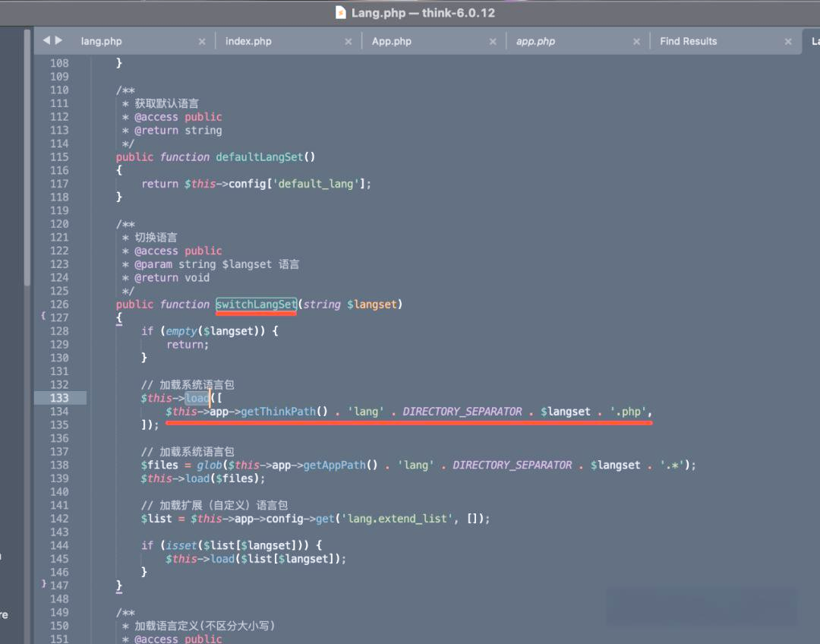
Task: Click the highlighted load call on line 133
Action: tap(197, 398)
